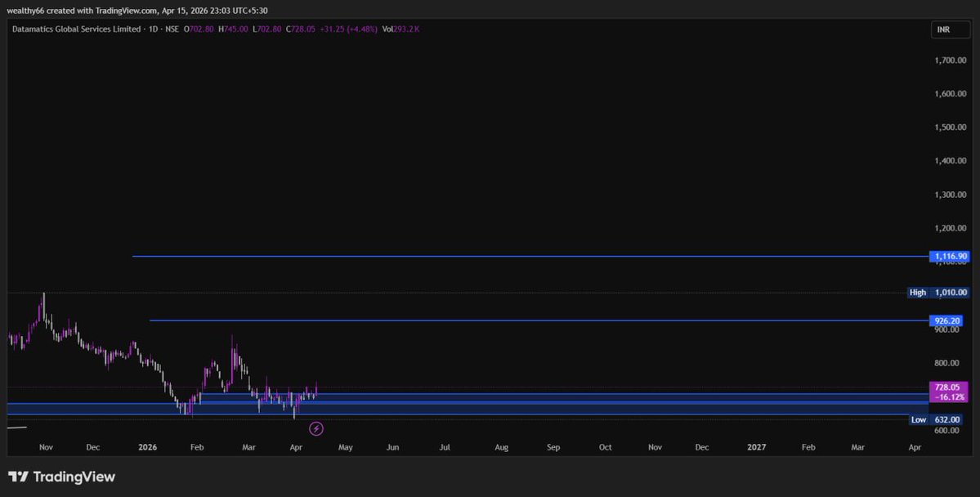Screen dimensions: 980x497
Task: Click the 1,116.90 price line label
Action: (x=950, y=257)
